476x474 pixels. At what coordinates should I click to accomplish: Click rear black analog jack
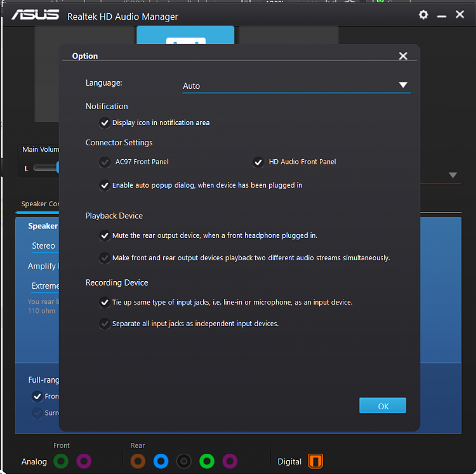pyautogui.click(x=184, y=461)
